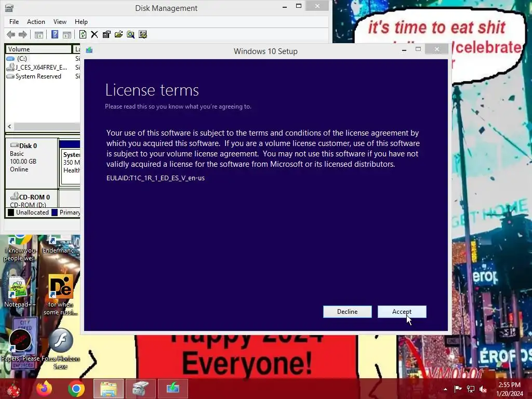Click the black Unallocated legend swatch
Image resolution: width=532 pixels, height=399 pixels.
pyautogui.click(x=11, y=212)
